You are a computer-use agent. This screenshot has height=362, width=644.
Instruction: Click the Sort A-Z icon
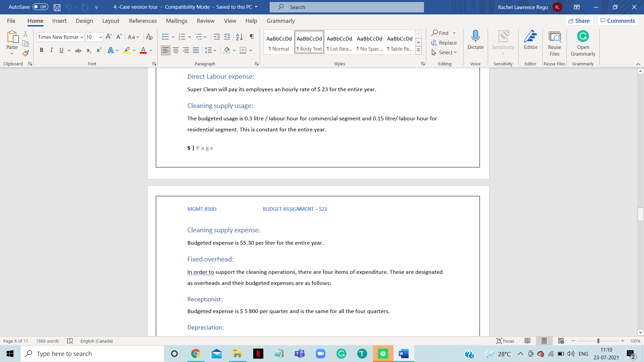click(239, 37)
